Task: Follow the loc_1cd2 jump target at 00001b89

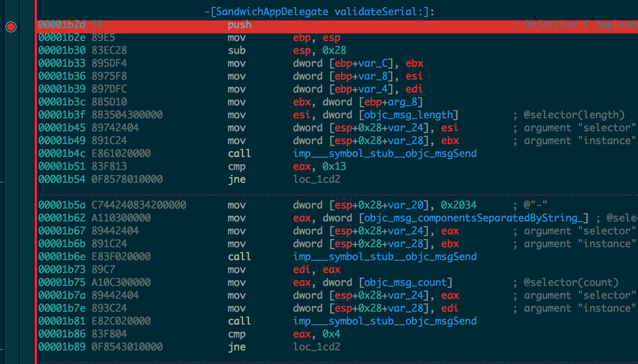Action: point(317,347)
